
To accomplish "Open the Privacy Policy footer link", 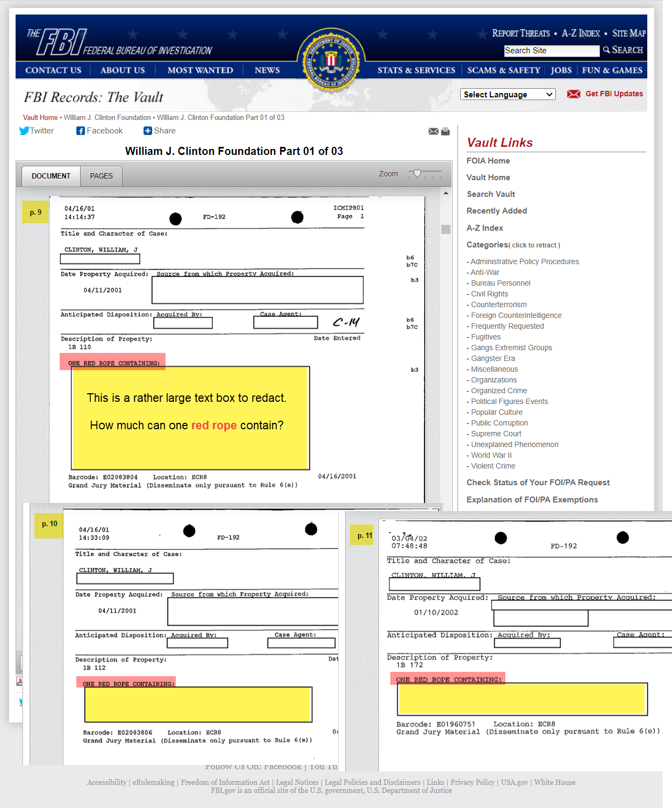I will pos(473,782).
